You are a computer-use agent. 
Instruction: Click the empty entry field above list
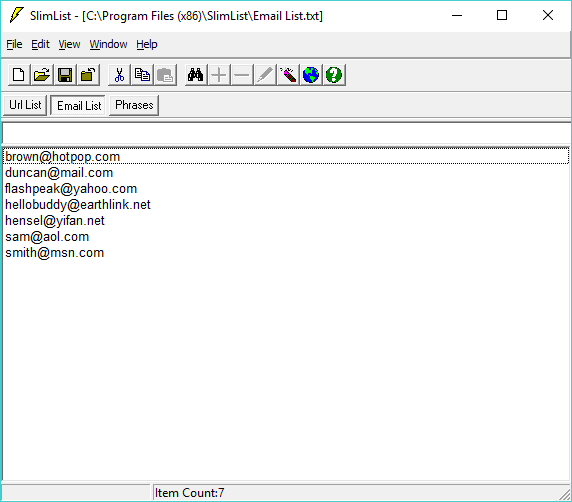(286, 133)
